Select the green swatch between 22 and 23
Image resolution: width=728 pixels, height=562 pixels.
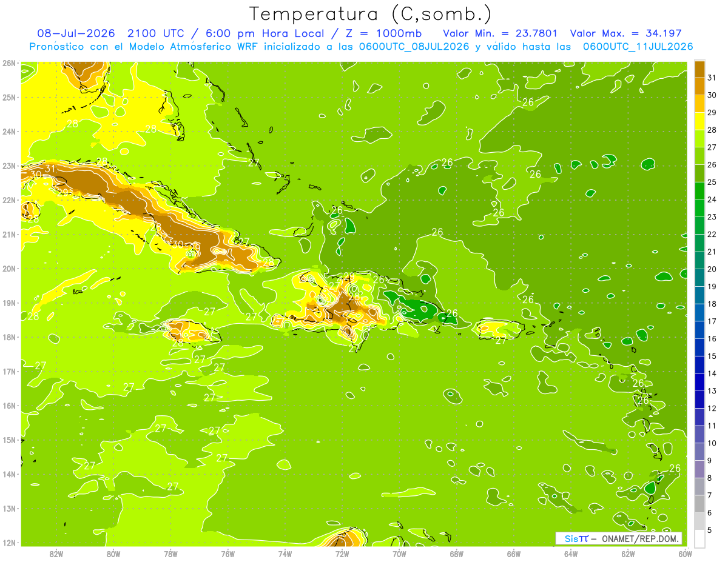point(699,226)
